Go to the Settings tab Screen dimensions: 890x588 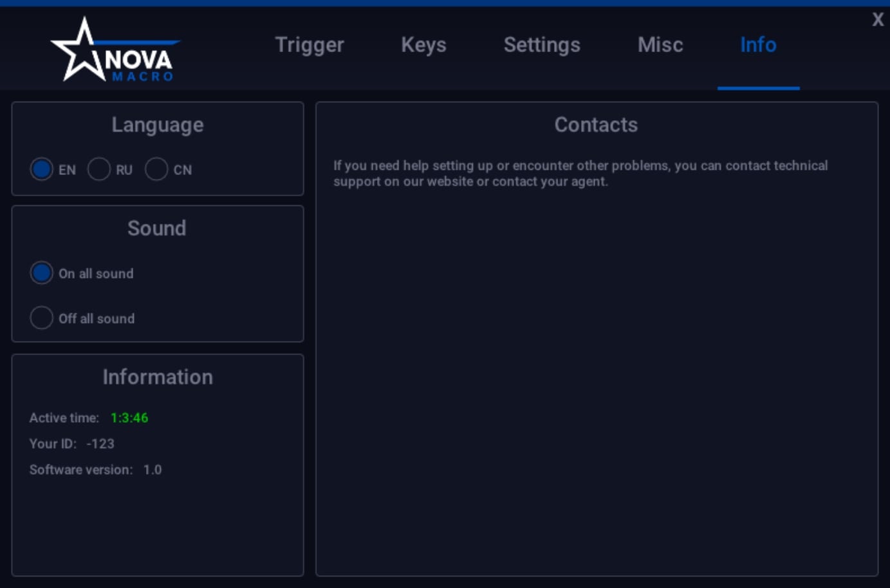[x=542, y=45]
